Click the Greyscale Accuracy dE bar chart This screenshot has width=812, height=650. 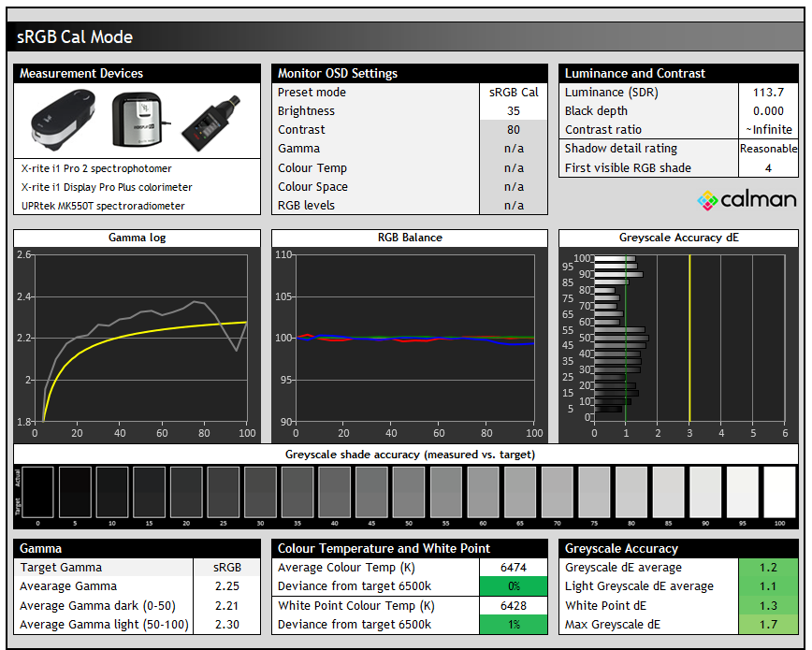tap(688, 337)
